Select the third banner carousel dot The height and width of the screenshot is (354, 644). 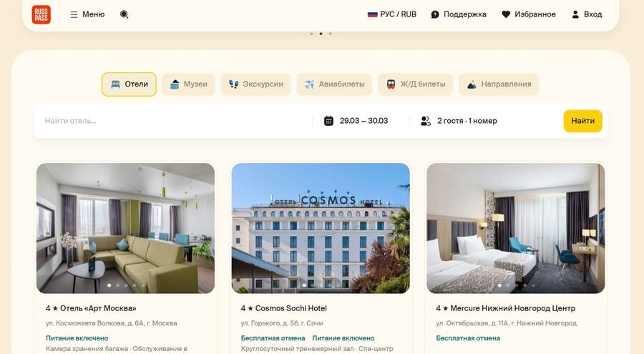[x=330, y=34]
